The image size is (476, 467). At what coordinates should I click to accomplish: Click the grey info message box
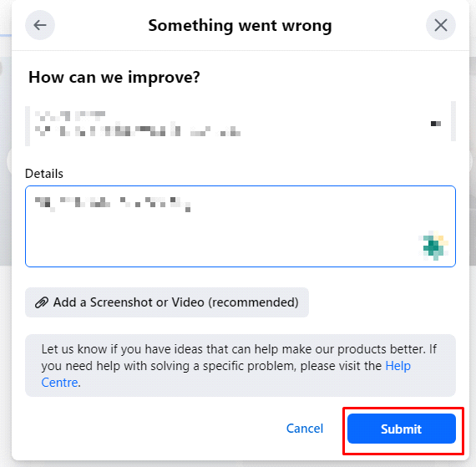241,366
